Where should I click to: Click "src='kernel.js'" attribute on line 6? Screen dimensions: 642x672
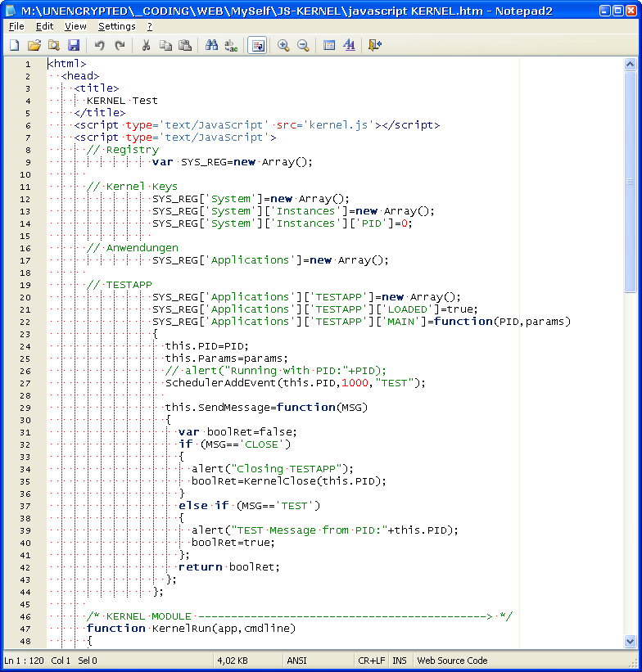(x=325, y=125)
